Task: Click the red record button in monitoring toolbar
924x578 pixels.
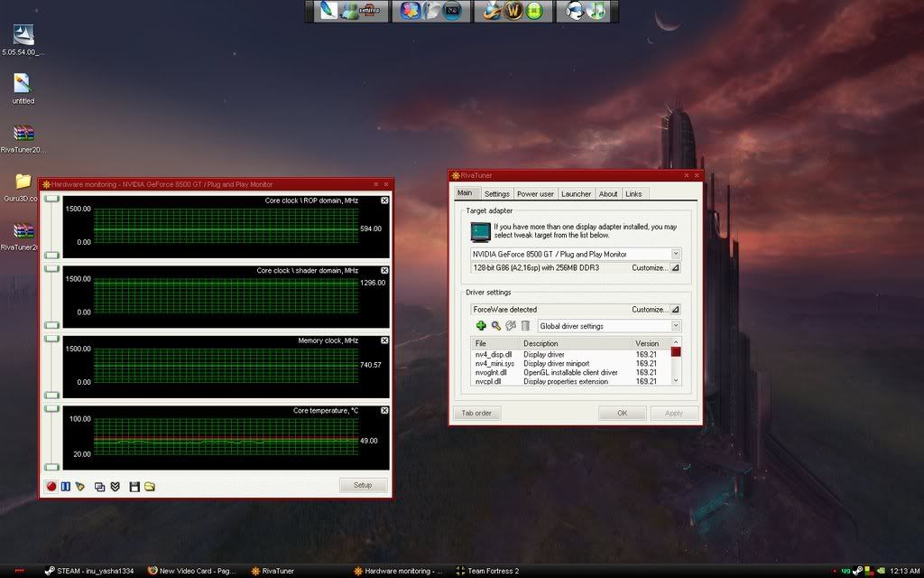Action: point(51,487)
